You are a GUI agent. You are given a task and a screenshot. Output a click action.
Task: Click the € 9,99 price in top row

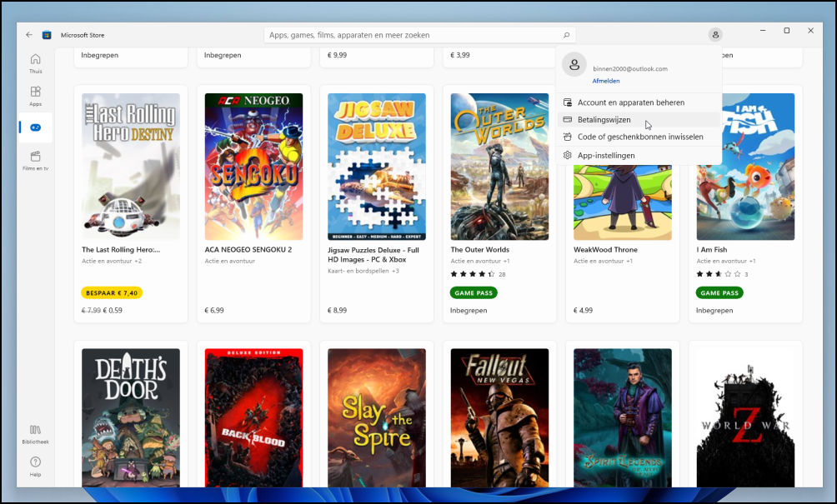(x=337, y=55)
